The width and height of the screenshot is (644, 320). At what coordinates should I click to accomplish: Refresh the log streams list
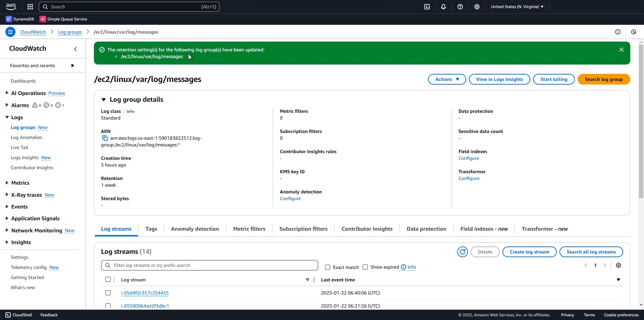(x=463, y=252)
